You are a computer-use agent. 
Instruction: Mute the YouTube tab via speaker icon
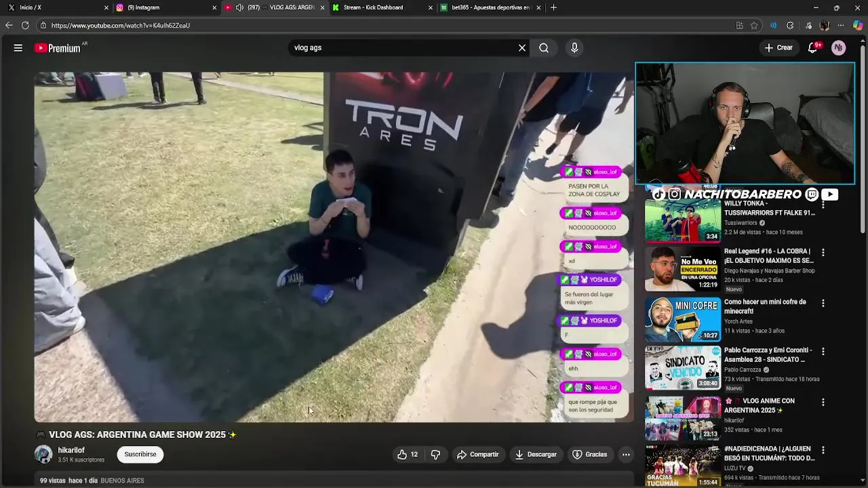(x=239, y=7)
